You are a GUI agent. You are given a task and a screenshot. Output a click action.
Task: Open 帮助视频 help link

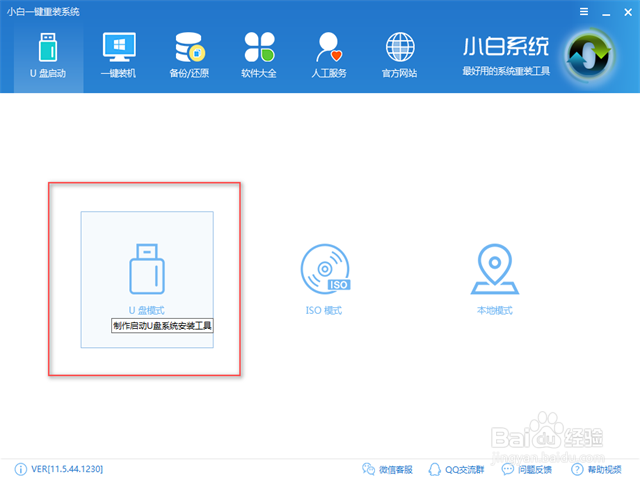tap(604, 470)
